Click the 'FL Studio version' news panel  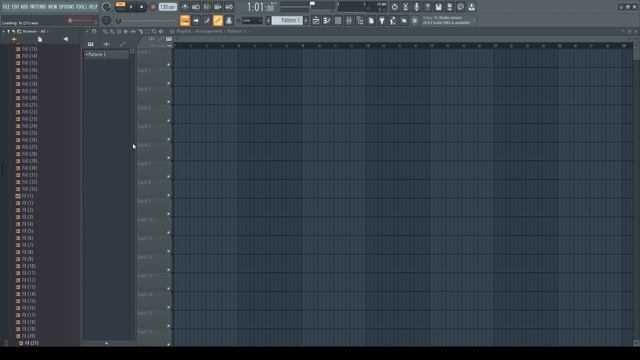coord(448,20)
